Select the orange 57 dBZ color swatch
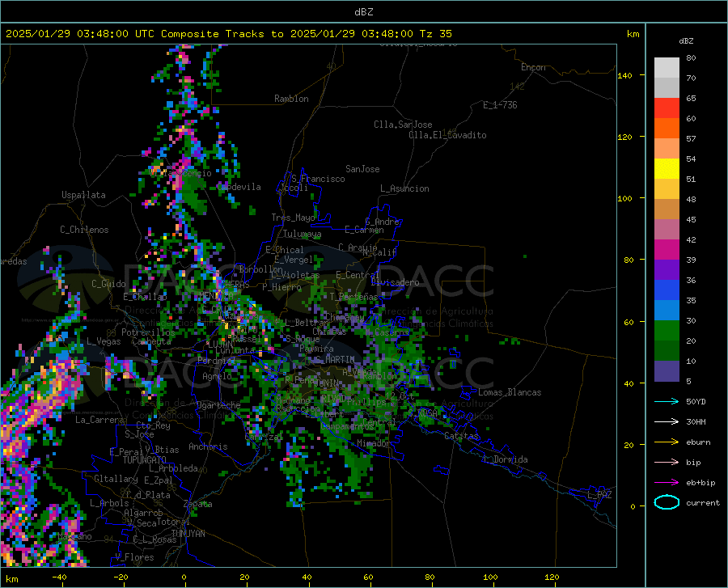This screenshot has width=728, height=588. click(667, 129)
